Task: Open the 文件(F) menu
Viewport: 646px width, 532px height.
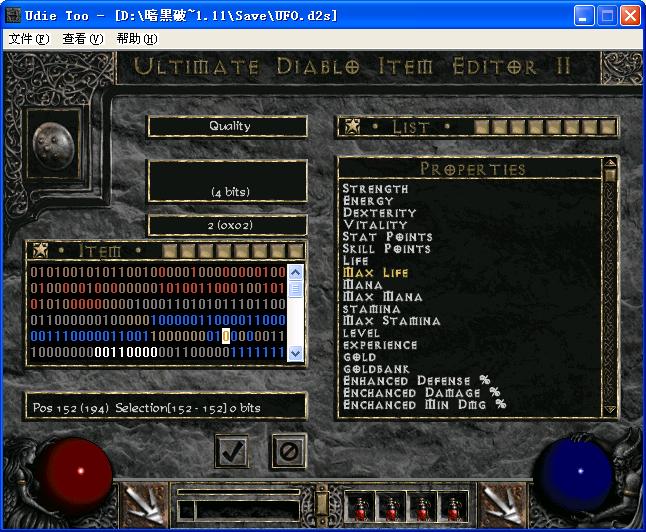Action: 29,39
